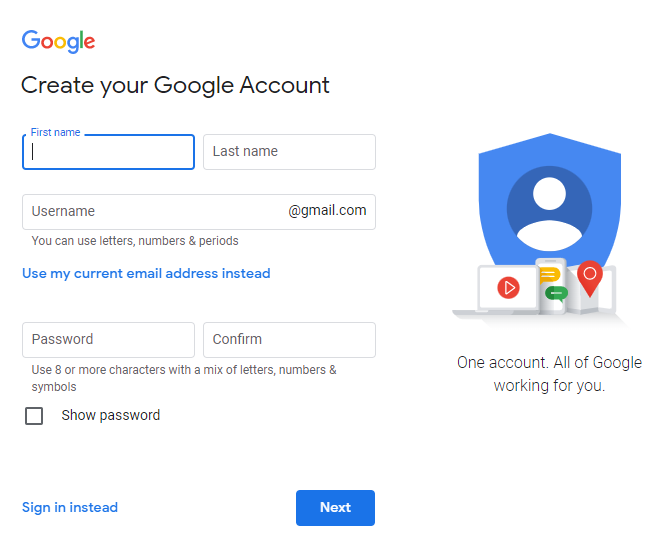This screenshot has height=547, width=667.
Task: Click into the Username field
Action: tap(199, 212)
